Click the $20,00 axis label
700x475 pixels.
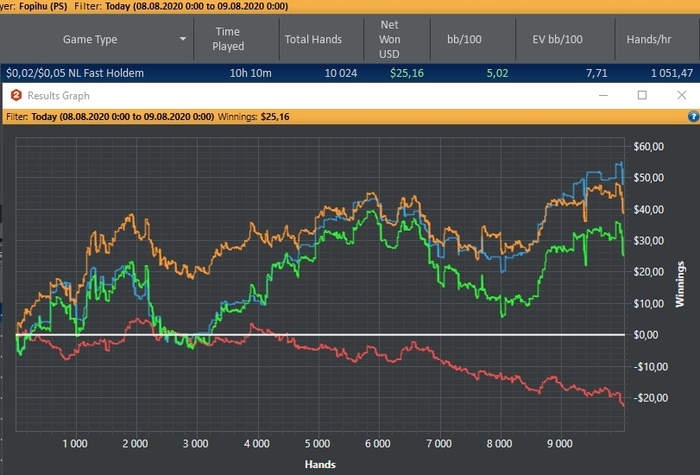(649, 272)
